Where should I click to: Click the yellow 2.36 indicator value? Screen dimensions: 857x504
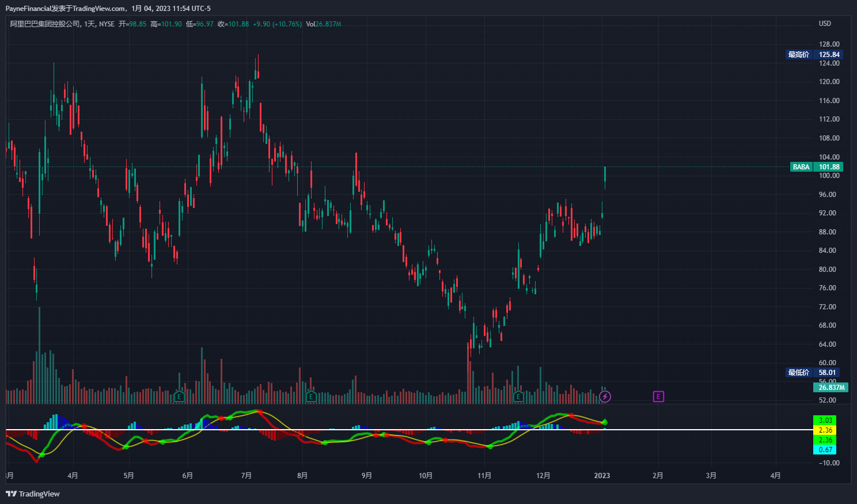[x=825, y=430]
